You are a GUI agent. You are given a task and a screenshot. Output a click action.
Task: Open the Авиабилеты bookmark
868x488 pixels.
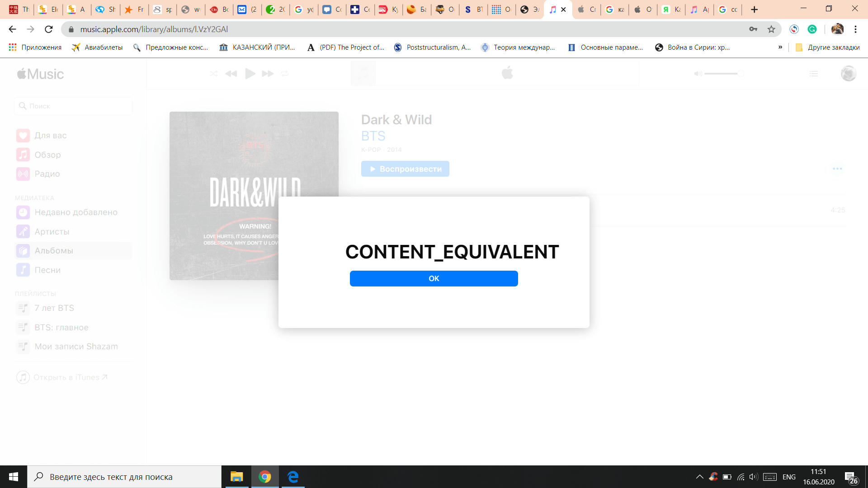(97, 47)
